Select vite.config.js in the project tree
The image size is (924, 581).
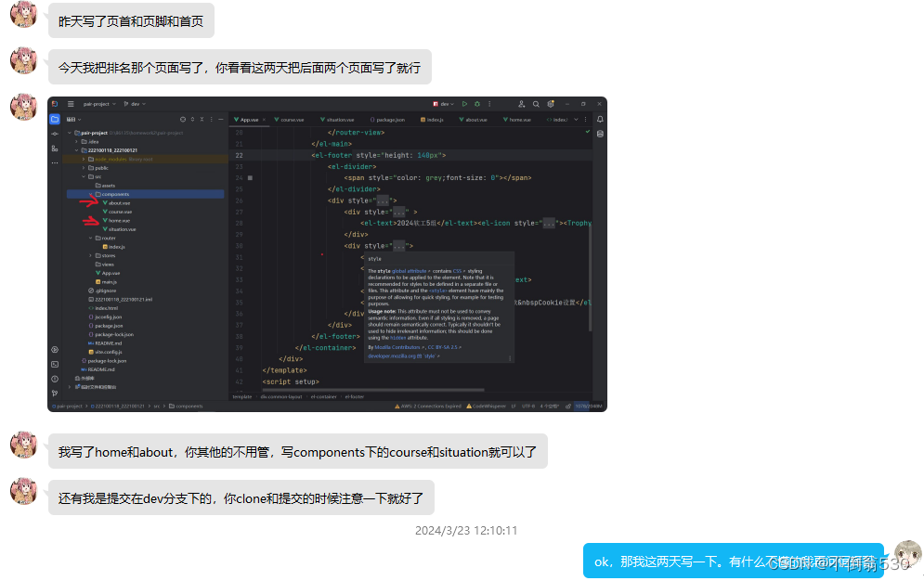pos(105,352)
